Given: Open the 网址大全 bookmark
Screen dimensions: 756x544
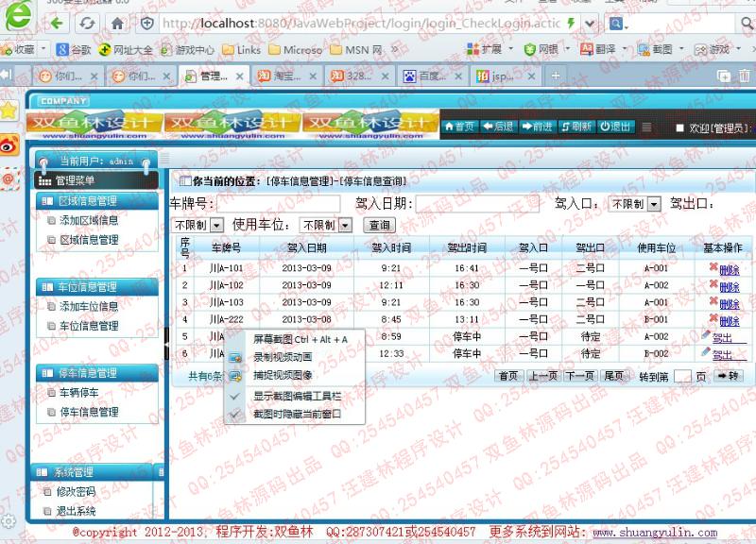Looking at the screenshot, I should (126, 49).
